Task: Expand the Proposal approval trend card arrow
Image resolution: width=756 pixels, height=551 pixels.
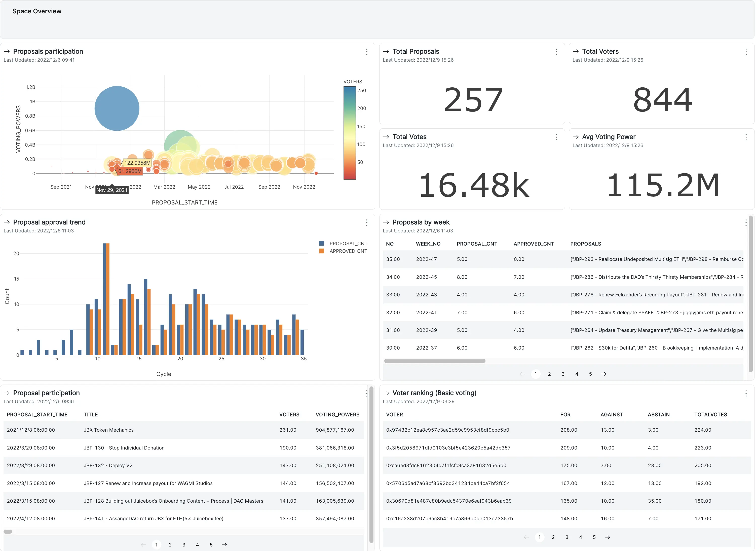Action: (7, 222)
